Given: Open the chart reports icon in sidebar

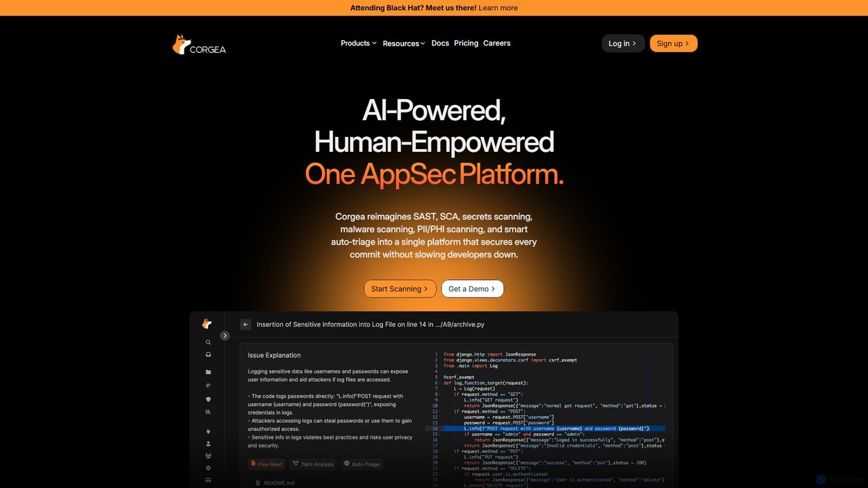Looking at the screenshot, I should (208, 411).
